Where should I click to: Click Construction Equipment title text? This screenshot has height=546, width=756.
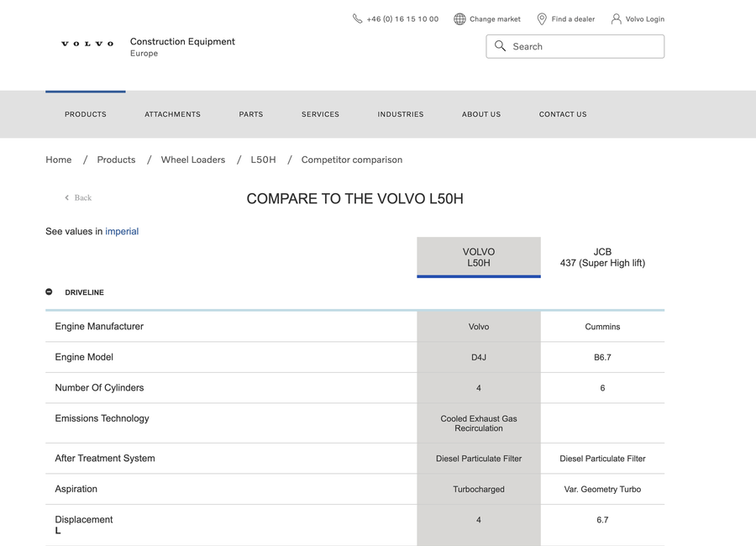pos(182,41)
